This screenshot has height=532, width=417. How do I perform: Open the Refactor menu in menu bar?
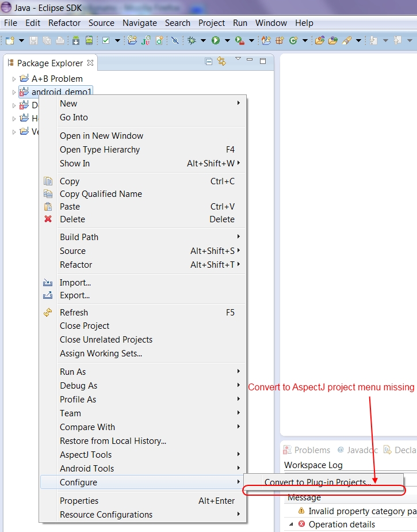tap(64, 23)
